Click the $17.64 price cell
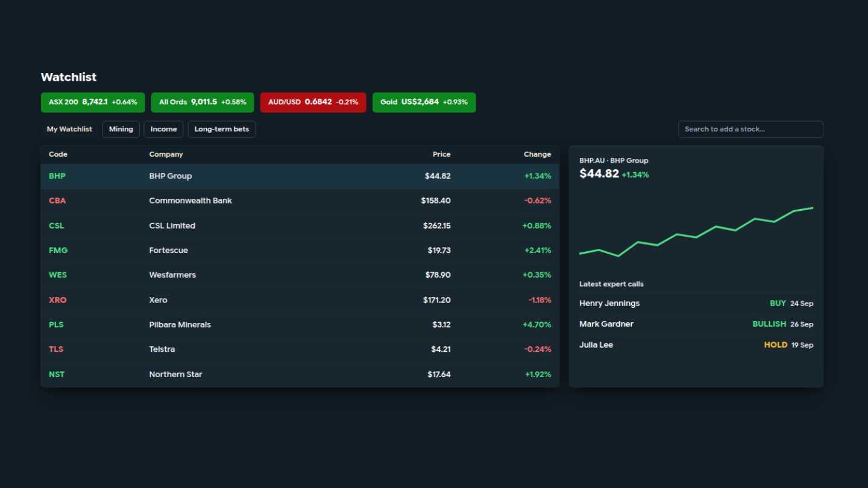 (439, 374)
